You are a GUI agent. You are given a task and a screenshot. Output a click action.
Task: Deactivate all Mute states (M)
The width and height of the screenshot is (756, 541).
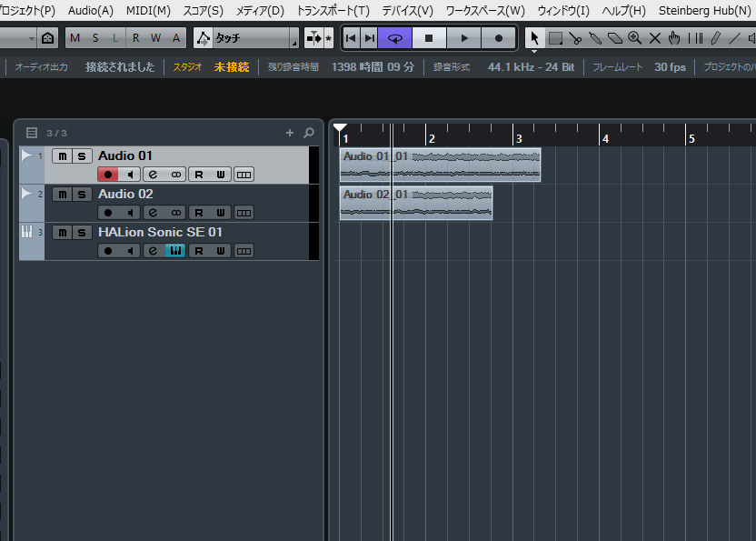[75, 38]
